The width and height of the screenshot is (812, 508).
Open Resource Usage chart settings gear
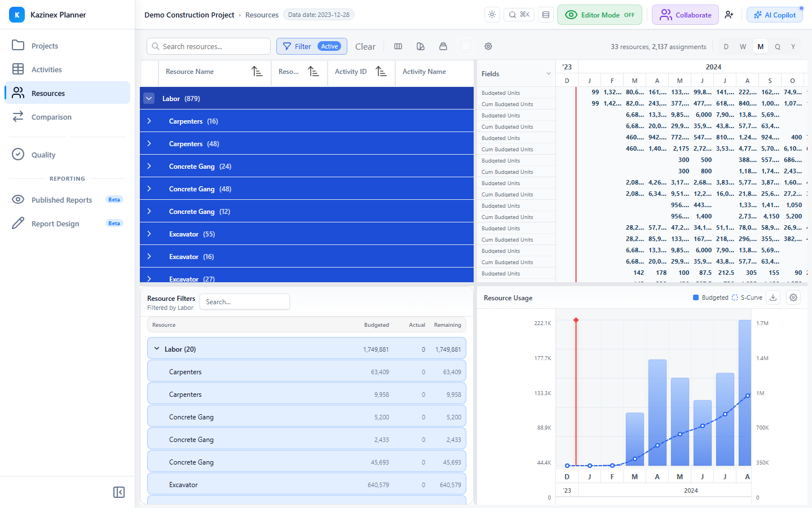coord(793,297)
